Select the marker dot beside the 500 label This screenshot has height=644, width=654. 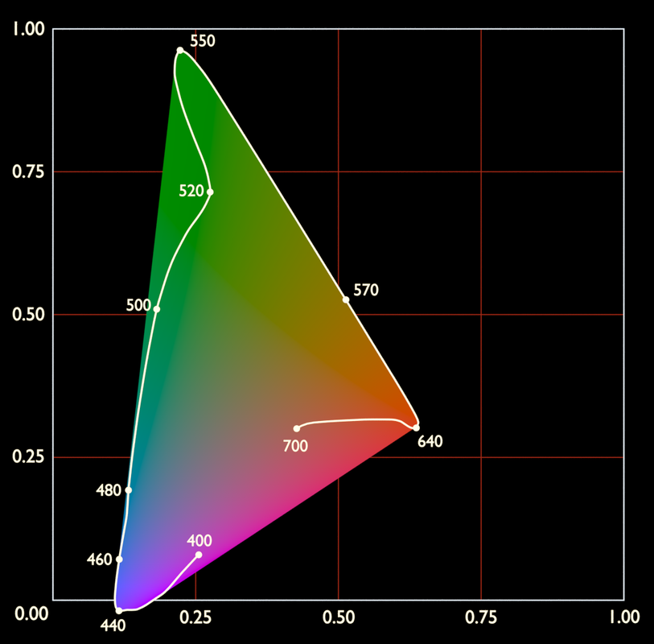[x=157, y=309]
